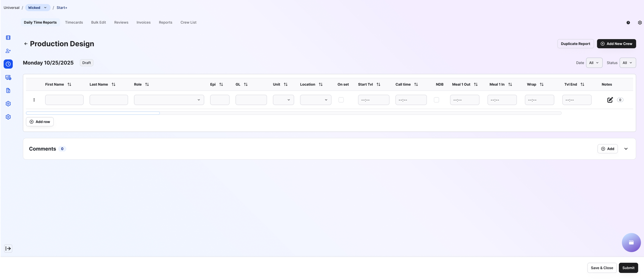Open the Crew List tab
Viewport: 644px width, 279px height.
[x=188, y=22]
